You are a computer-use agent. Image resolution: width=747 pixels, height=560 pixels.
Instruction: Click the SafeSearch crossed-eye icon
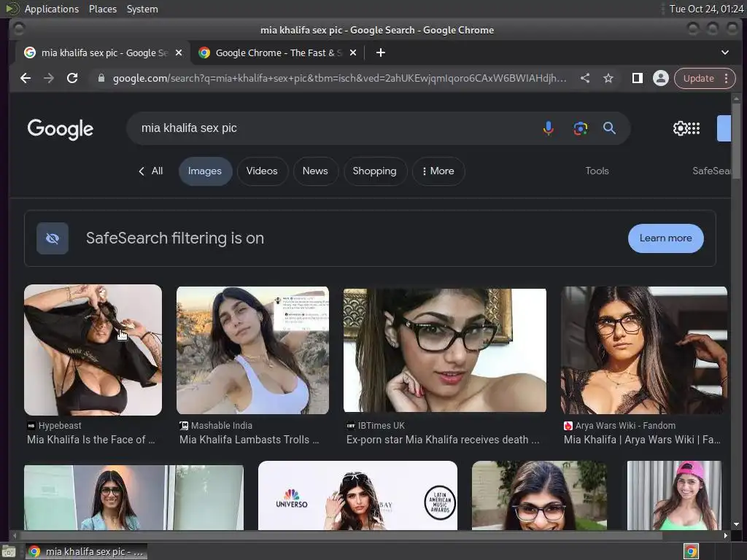(x=53, y=238)
